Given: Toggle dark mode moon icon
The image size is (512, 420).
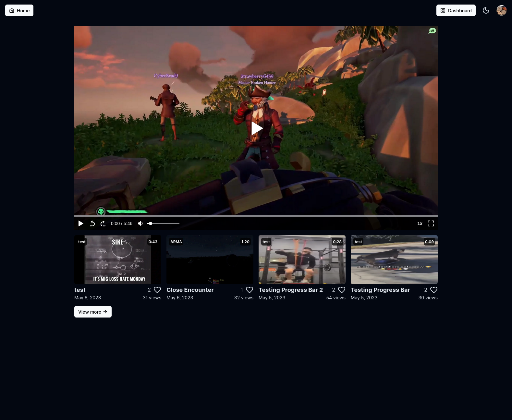Looking at the screenshot, I should 486,10.
